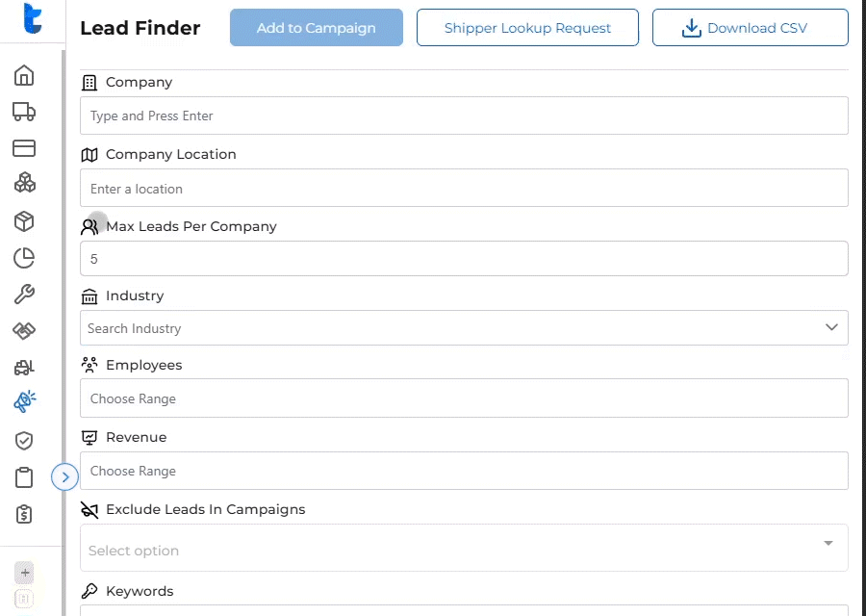Select the megaphone marketing sidebar icon

(24, 402)
